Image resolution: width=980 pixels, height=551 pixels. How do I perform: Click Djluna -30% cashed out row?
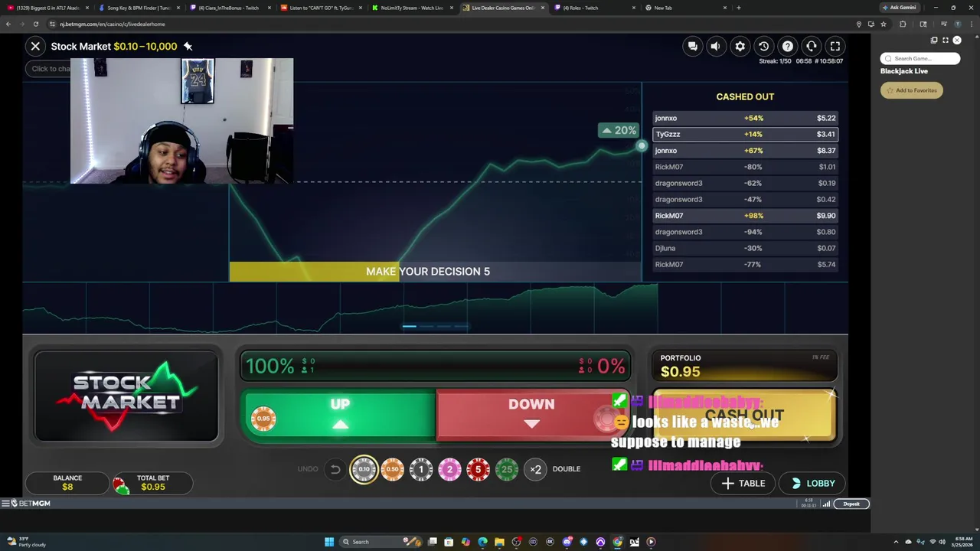pyautogui.click(x=745, y=248)
